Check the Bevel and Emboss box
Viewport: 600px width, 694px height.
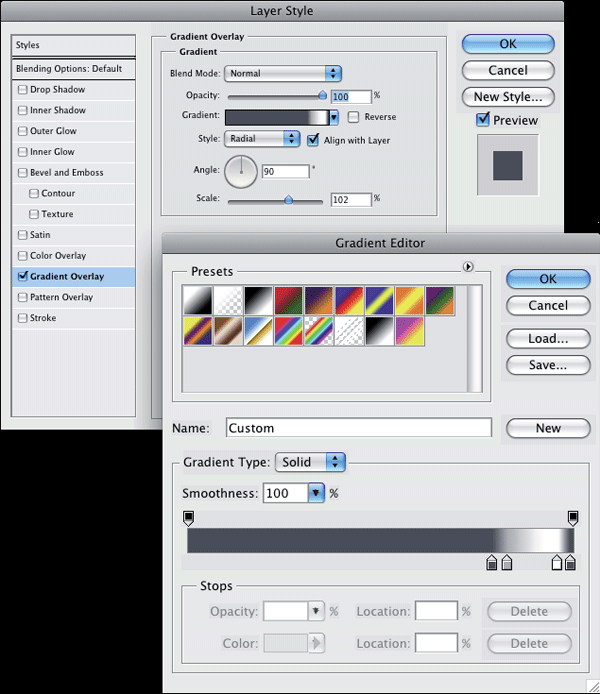(x=22, y=173)
